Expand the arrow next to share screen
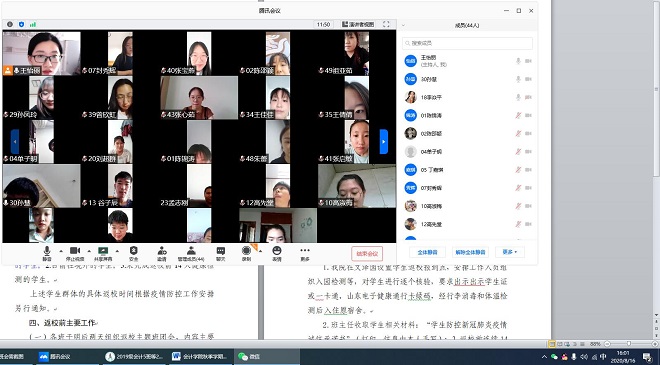Image resolution: width=660 pixels, height=365 pixels. pos(117,251)
